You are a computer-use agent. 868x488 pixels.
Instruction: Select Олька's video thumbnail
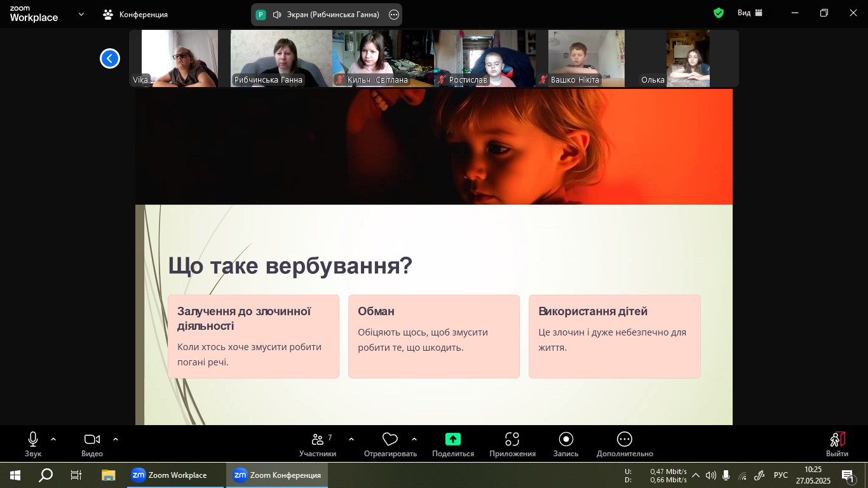click(688, 58)
